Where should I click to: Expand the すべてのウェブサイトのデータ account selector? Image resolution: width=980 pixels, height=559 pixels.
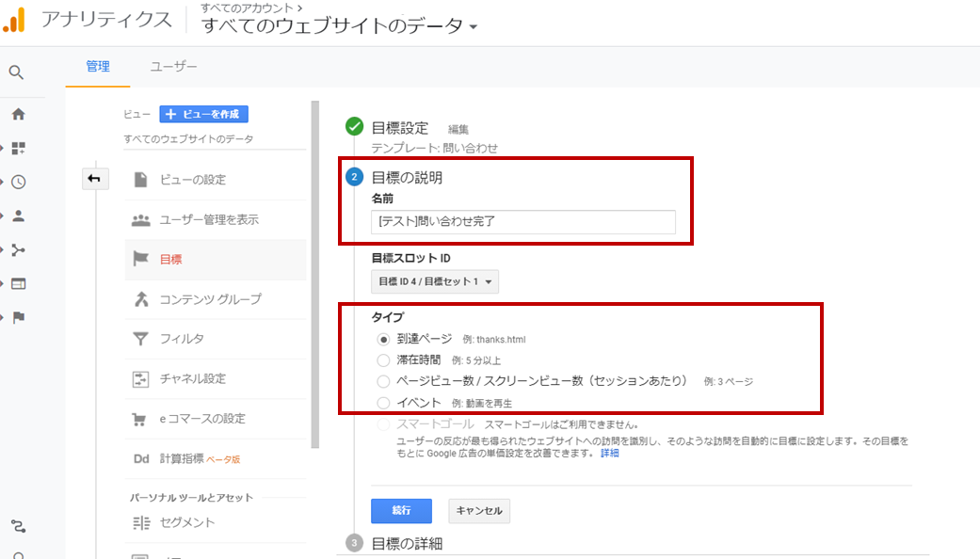click(x=339, y=26)
